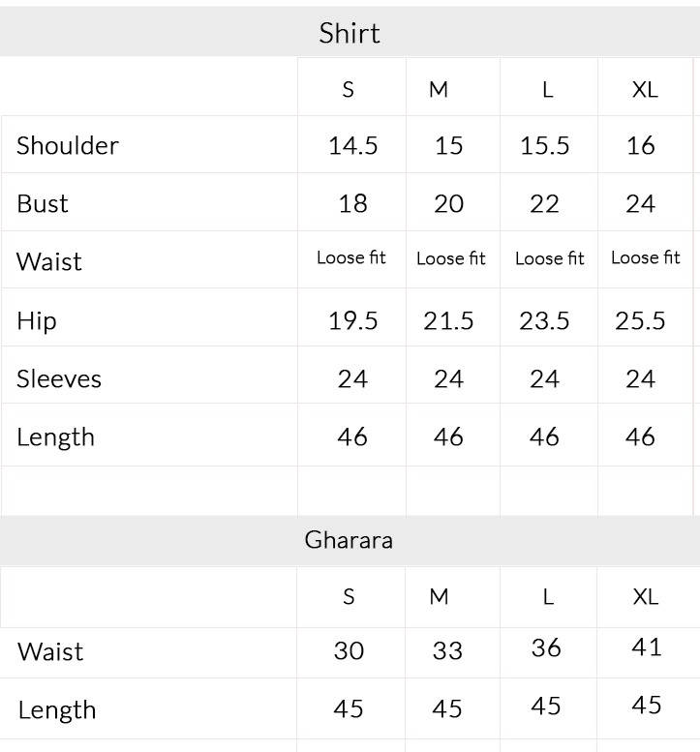Select the Bust value 24 for XL
This screenshot has width=700, height=752.
tap(640, 204)
